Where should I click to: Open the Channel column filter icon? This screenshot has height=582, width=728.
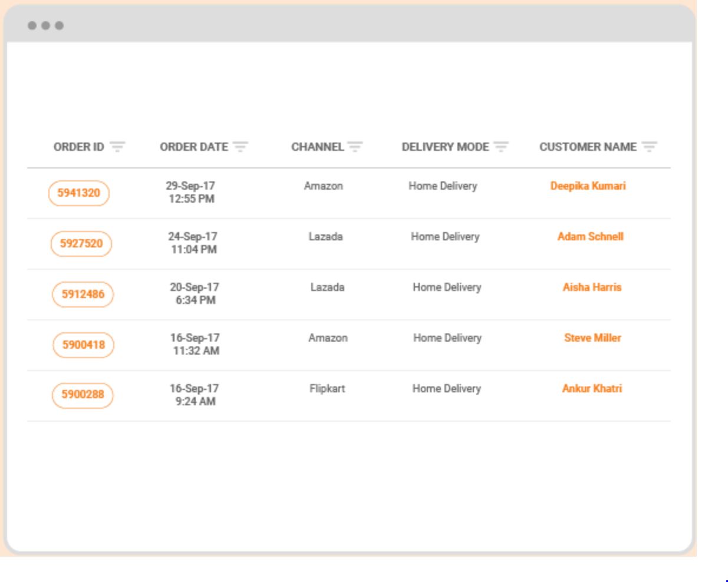(355, 147)
